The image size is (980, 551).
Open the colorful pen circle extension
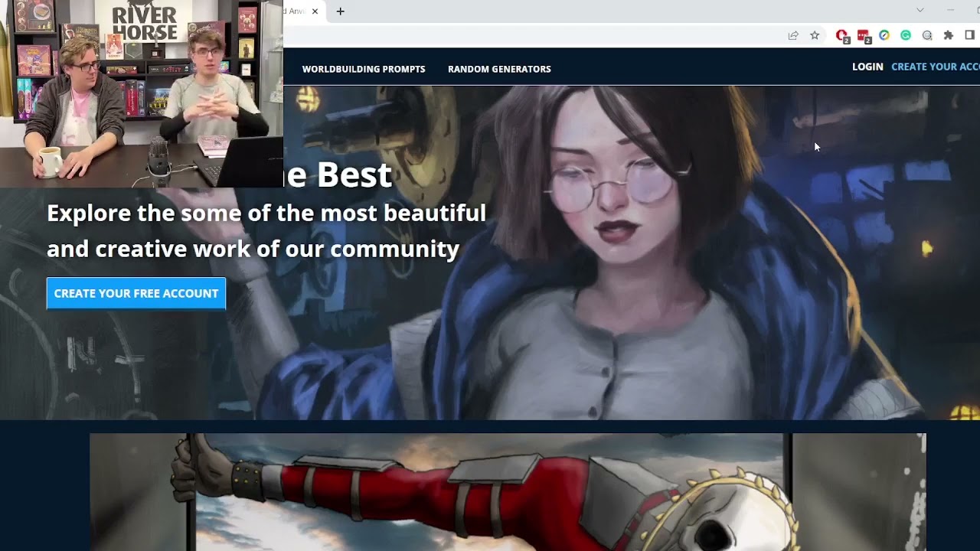point(884,35)
